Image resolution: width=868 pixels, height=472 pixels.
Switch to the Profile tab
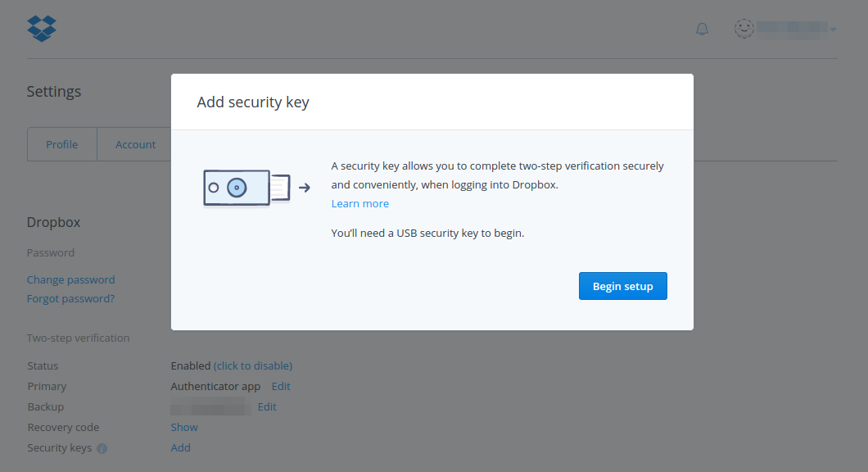pyautogui.click(x=62, y=144)
